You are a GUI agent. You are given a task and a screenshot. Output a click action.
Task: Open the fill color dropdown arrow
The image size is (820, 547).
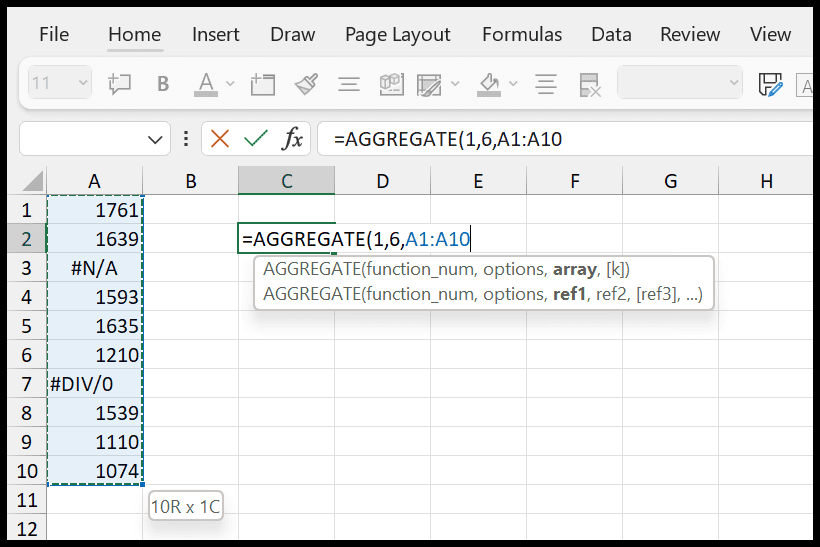(513, 84)
